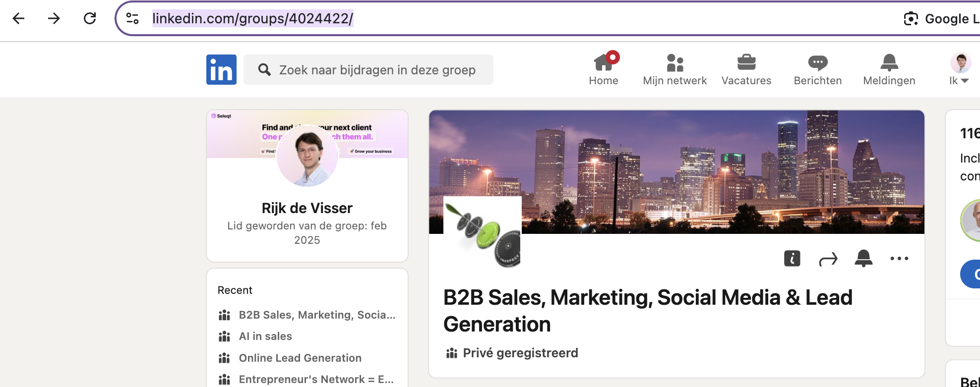
Task: Go back with the browser back arrow
Action: pos(18,18)
